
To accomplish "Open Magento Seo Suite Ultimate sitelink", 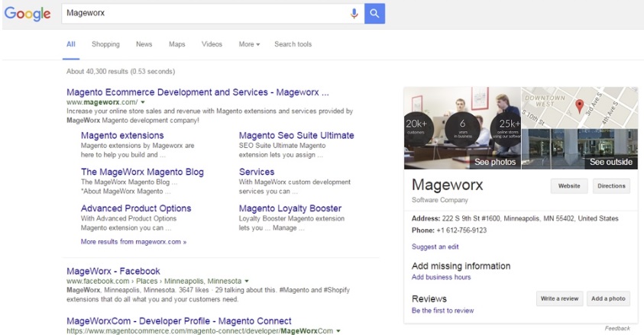I will click(x=296, y=135).
